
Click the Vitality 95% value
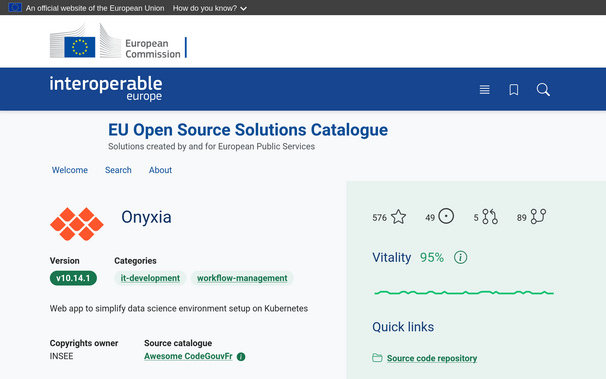pyautogui.click(x=432, y=258)
